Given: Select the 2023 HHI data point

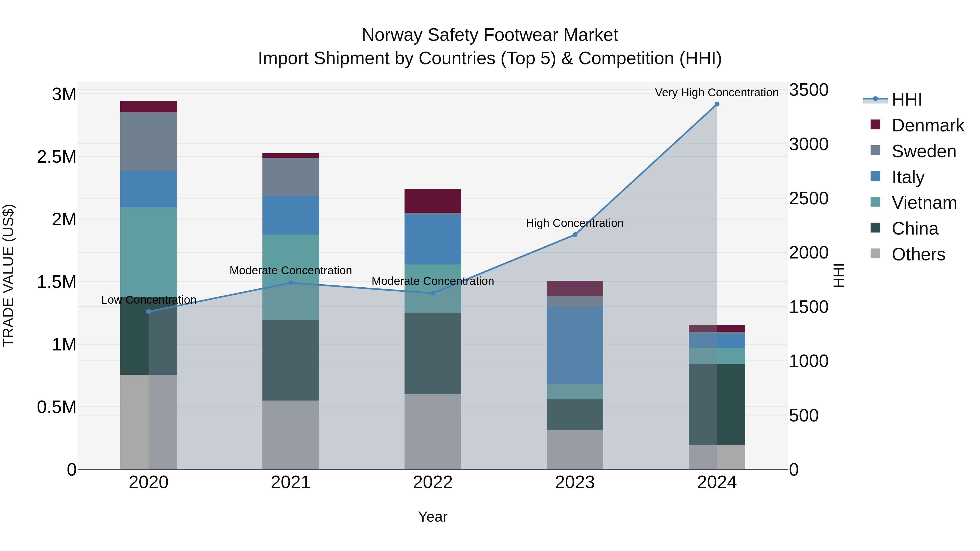Looking at the screenshot, I should (x=575, y=235).
